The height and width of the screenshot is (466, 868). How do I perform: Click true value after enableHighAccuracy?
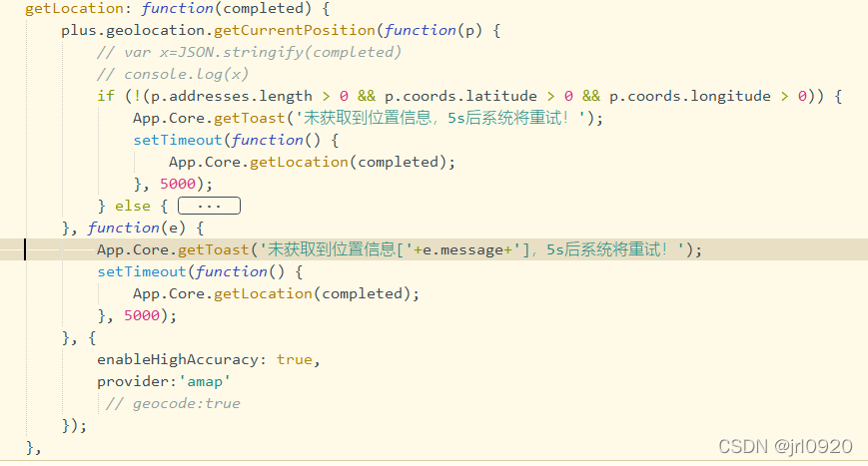point(295,359)
